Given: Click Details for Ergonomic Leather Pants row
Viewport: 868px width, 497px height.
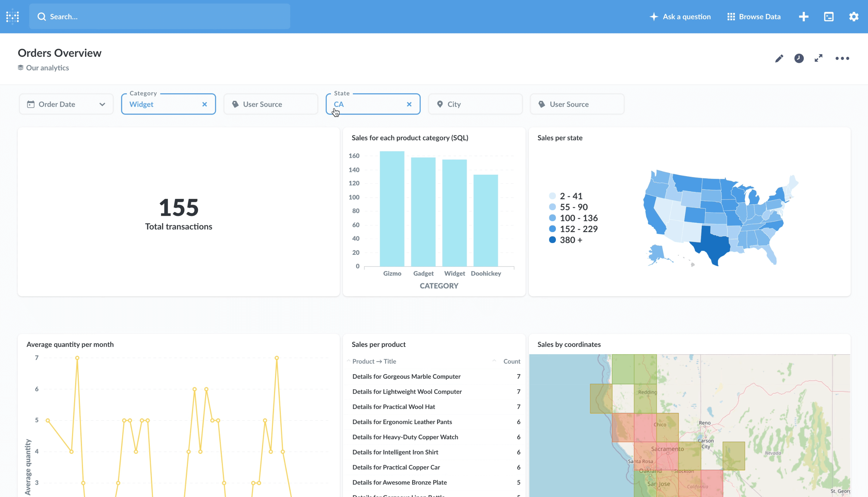Looking at the screenshot, I should click(434, 422).
